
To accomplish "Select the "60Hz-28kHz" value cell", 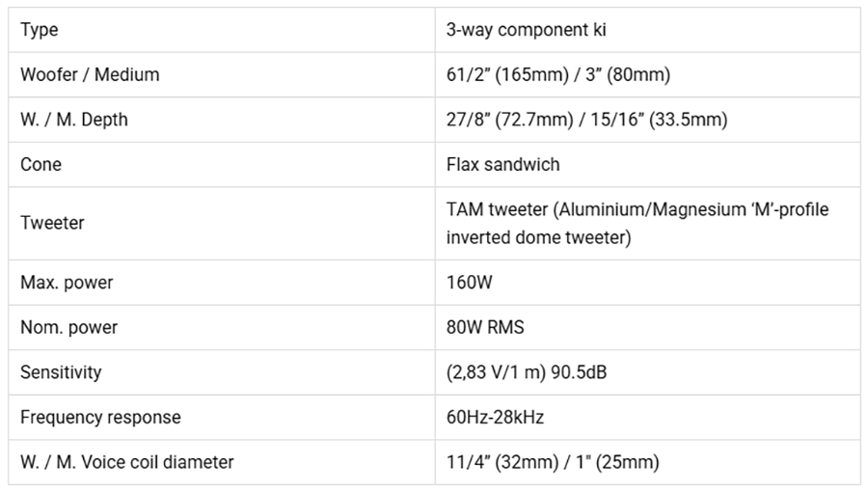I will pyautogui.click(x=495, y=418).
